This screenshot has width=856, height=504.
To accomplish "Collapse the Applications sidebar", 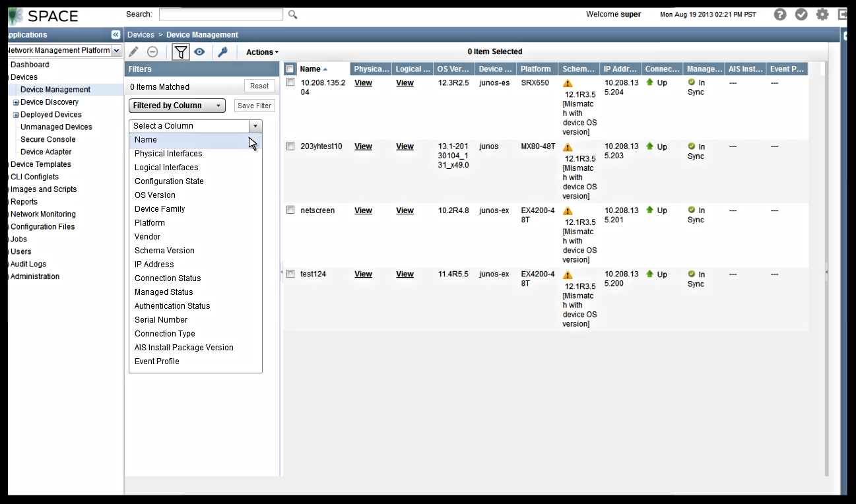I will (x=115, y=34).
